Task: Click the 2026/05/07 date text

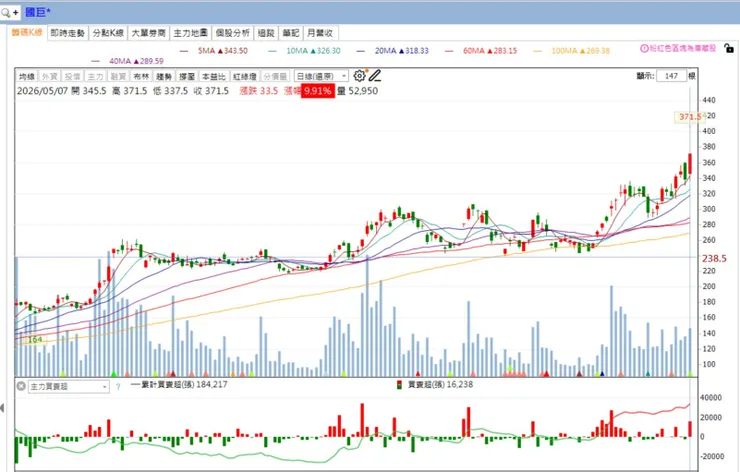Action: point(42,91)
